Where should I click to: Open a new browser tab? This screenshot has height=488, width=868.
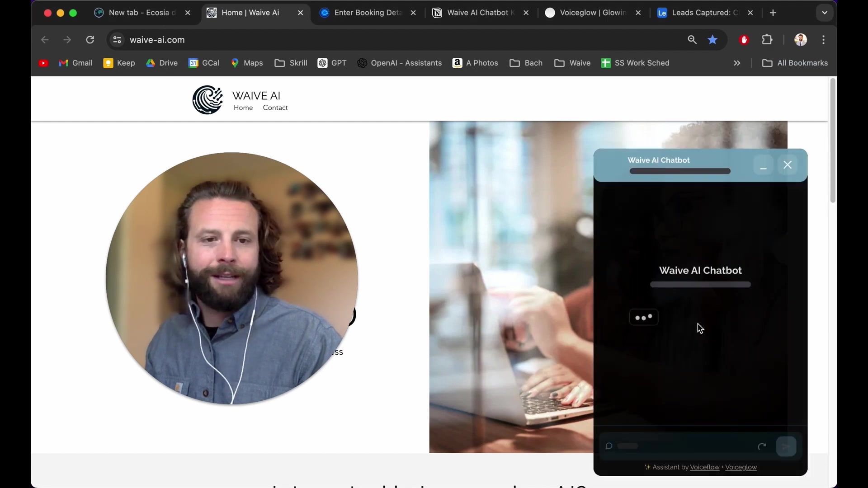(773, 13)
